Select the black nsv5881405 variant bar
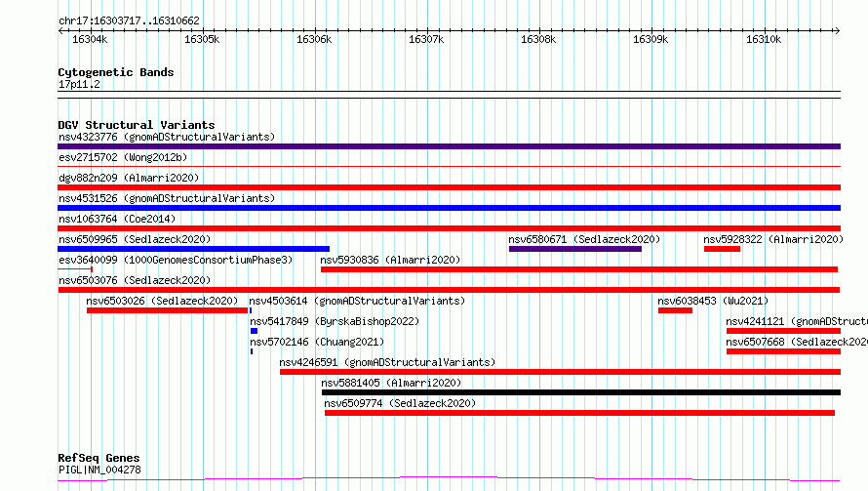Image resolution: width=868 pixels, height=491 pixels. (581, 392)
